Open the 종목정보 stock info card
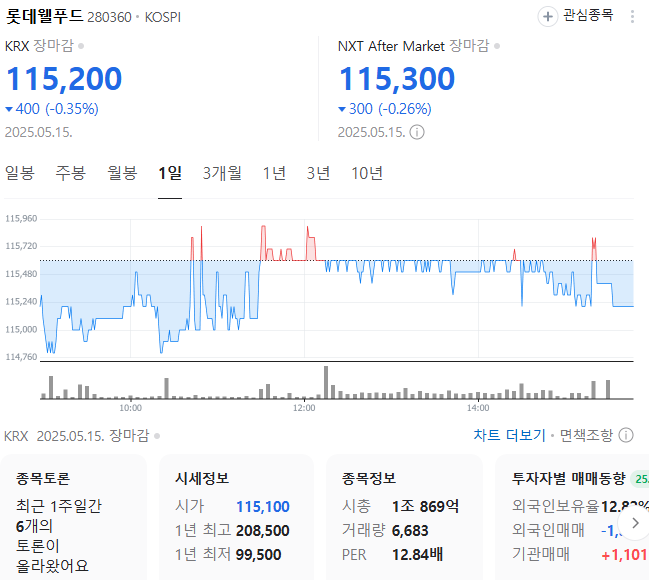This screenshot has height=580, width=649. click(x=404, y=517)
